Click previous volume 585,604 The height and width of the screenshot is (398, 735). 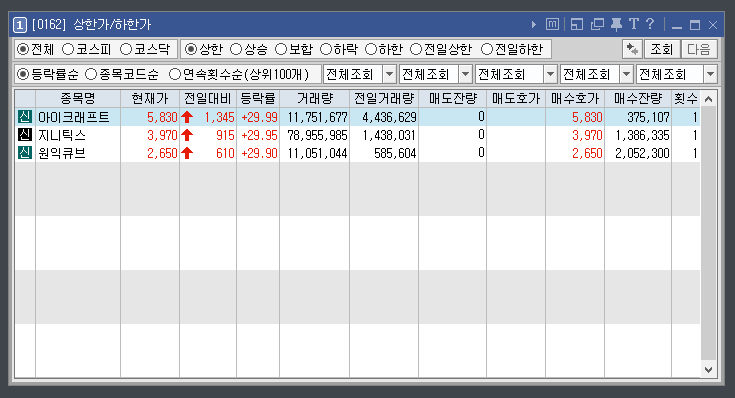(x=395, y=153)
